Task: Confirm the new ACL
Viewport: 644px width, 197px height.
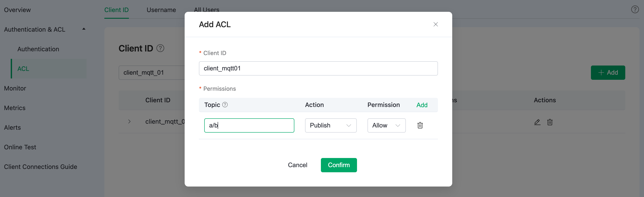Action: (339, 165)
